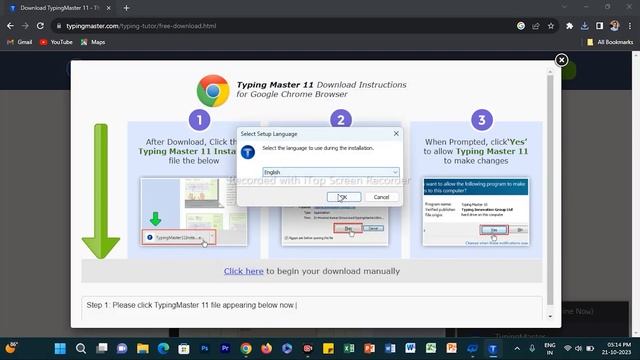Viewport: 640px width, 360px height.
Task: Click OK in Select Setup Language dialog
Action: [x=344, y=197]
